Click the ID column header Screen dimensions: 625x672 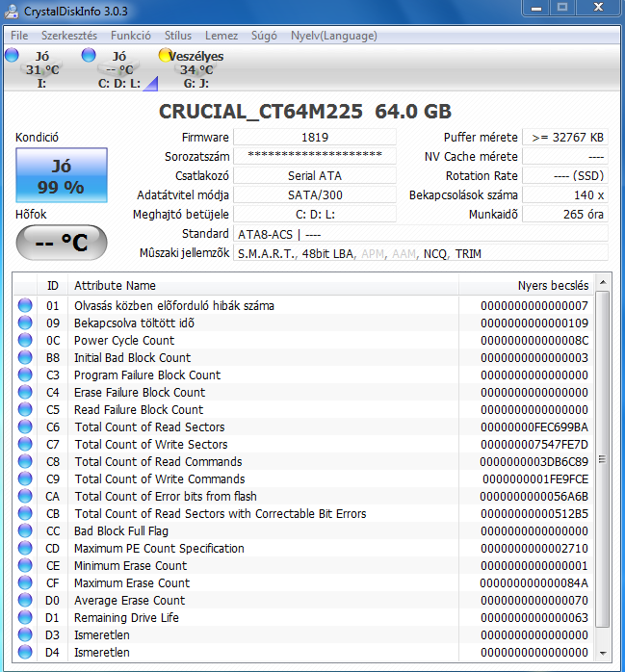[x=52, y=285]
